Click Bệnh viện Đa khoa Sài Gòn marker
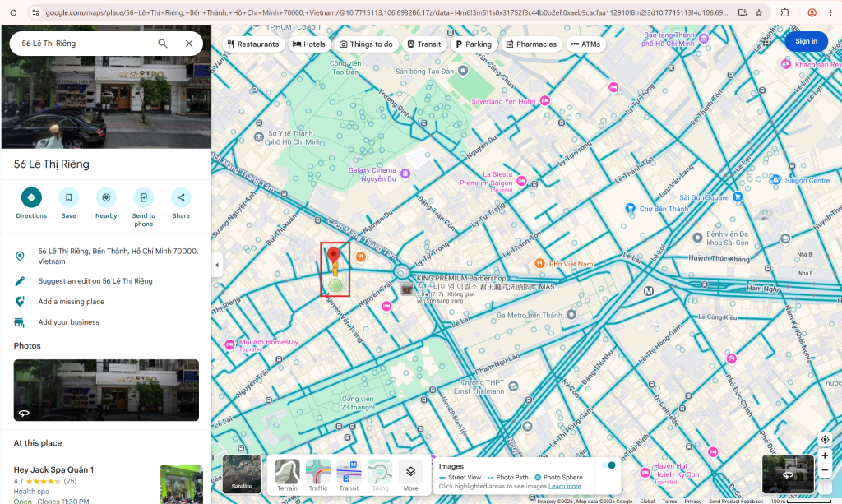 pyautogui.click(x=697, y=238)
